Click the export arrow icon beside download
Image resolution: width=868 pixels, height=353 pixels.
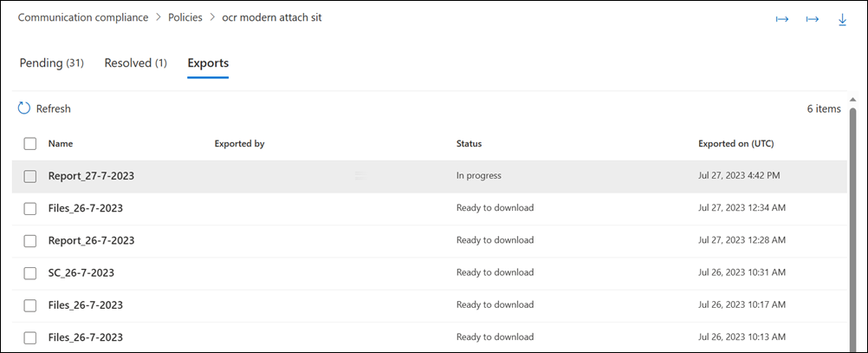813,19
